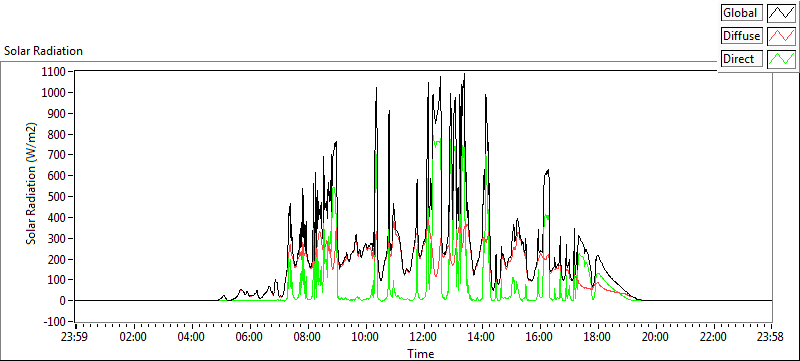Click the 02:00 time axis marker
Image resolution: width=800 pixels, height=361 pixels.
(x=134, y=337)
